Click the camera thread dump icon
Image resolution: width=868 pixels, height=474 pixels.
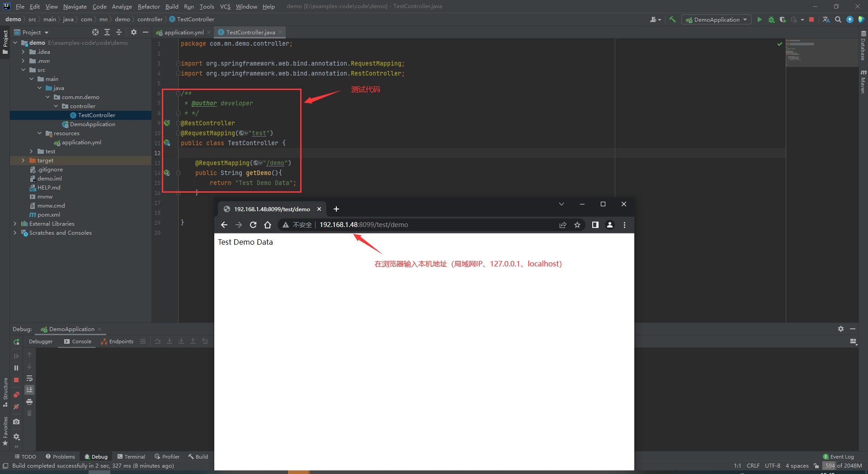(16, 422)
